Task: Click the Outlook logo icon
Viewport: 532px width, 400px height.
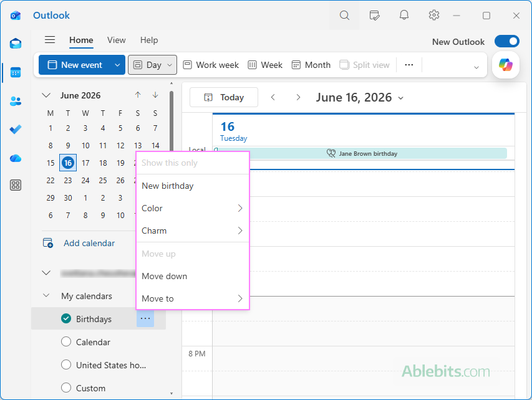Action: (x=16, y=15)
